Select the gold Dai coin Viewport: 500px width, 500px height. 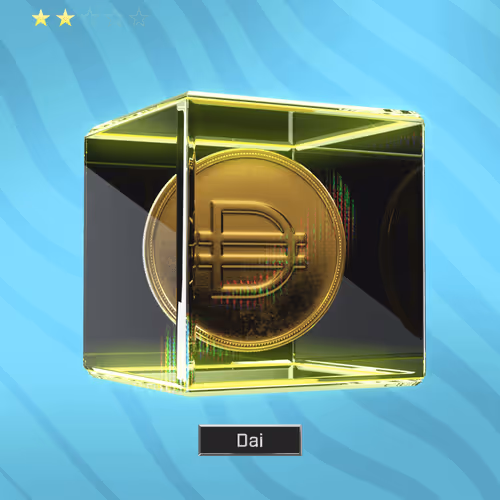[245, 250]
